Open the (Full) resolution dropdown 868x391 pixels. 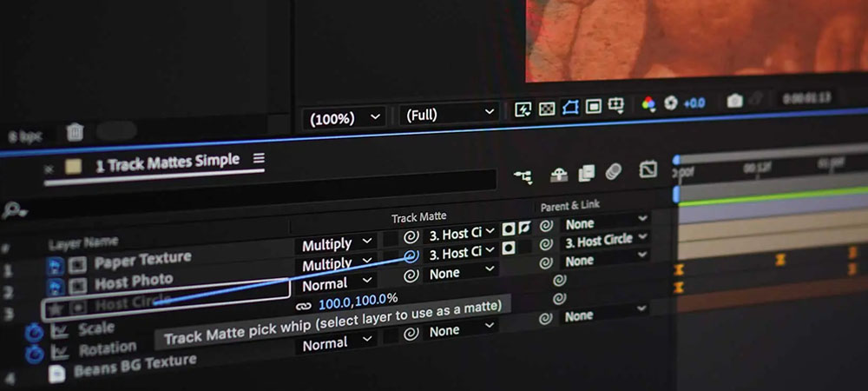click(449, 115)
